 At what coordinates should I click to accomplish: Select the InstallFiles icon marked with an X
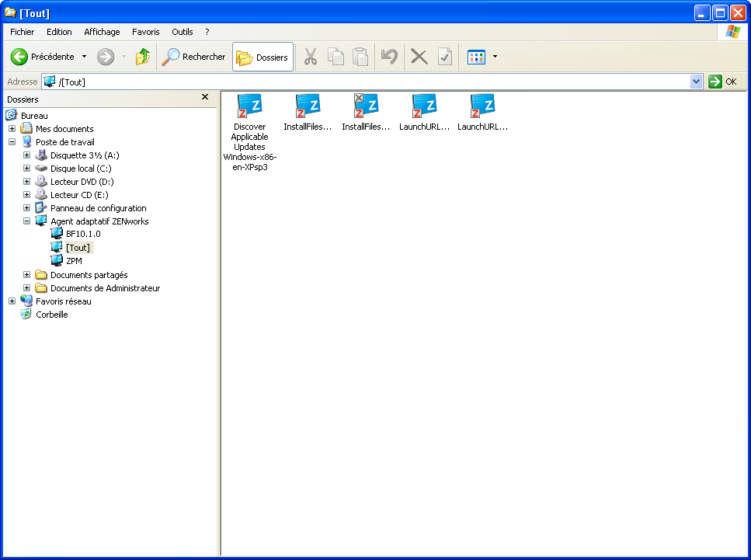click(x=366, y=106)
